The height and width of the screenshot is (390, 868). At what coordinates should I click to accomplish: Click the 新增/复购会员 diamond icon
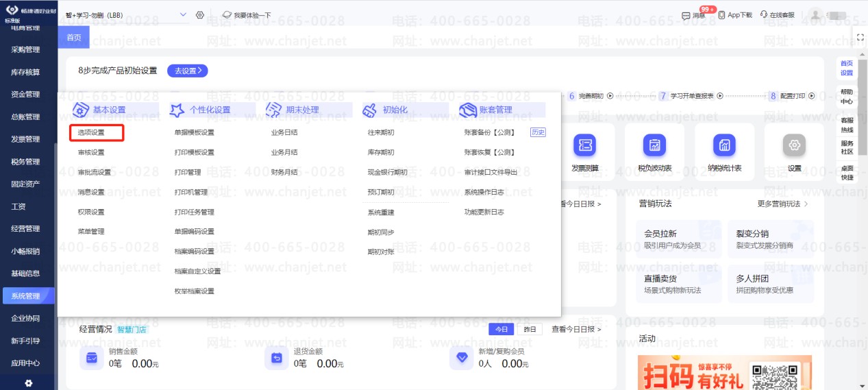(x=462, y=357)
